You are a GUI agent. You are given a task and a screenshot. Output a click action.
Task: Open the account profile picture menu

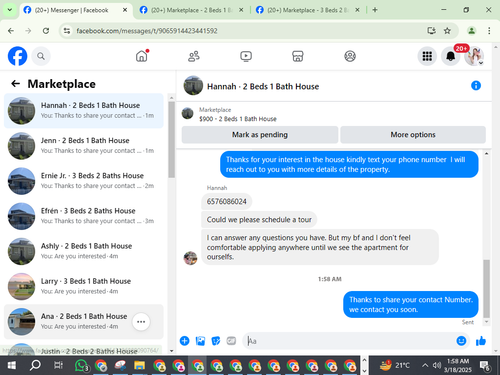tap(474, 56)
